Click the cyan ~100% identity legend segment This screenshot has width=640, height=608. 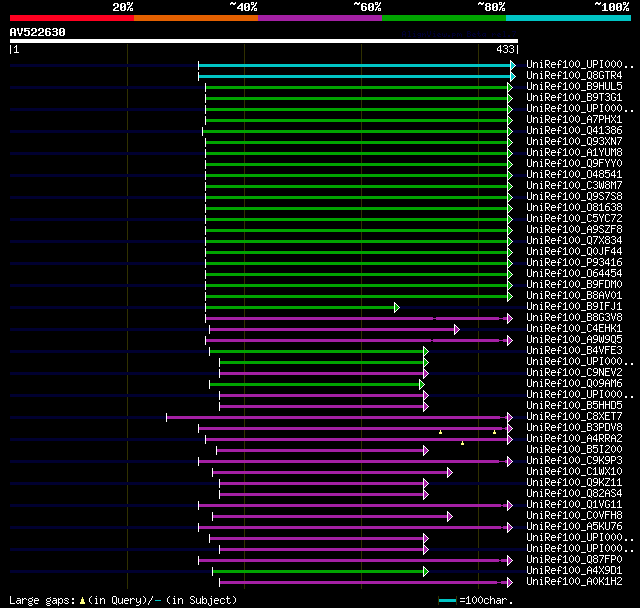click(567, 17)
